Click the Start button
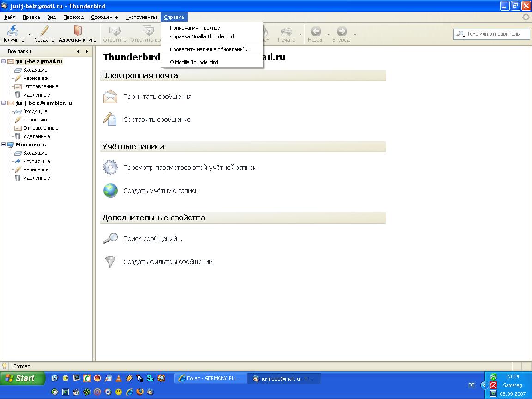Viewport: 532px width, 399px height. click(x=22, y=378)
